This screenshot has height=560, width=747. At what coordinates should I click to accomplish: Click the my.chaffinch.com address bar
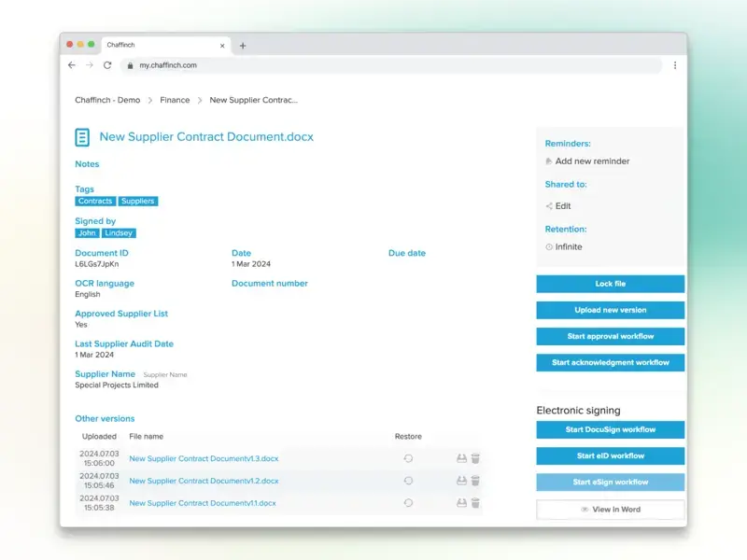391,65
